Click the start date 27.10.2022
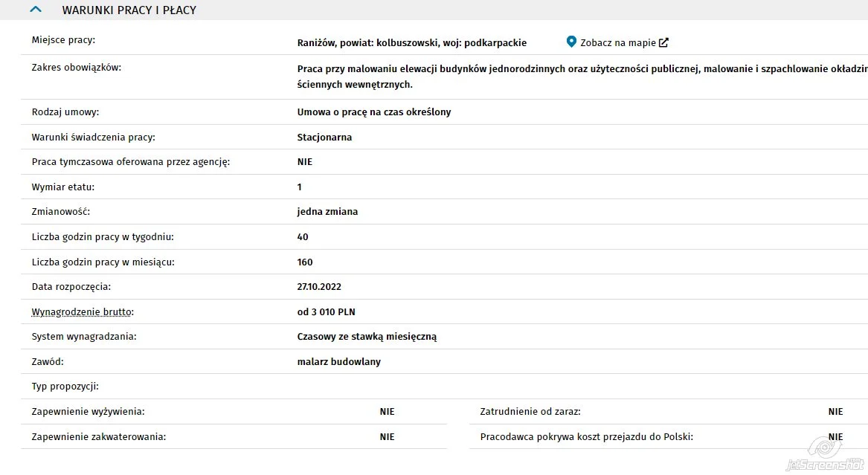 [x=319, y=287]
